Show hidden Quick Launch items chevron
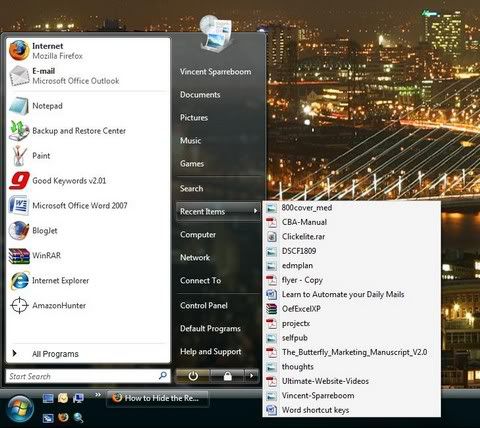The width and height of the screenshot is (480, 428). (x=98, y=395)
